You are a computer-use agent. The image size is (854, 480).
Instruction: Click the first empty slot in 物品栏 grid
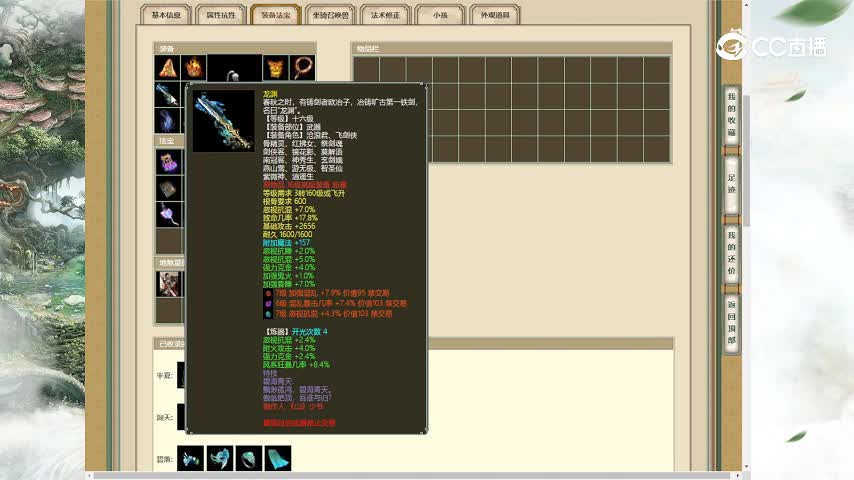(366, 70)
